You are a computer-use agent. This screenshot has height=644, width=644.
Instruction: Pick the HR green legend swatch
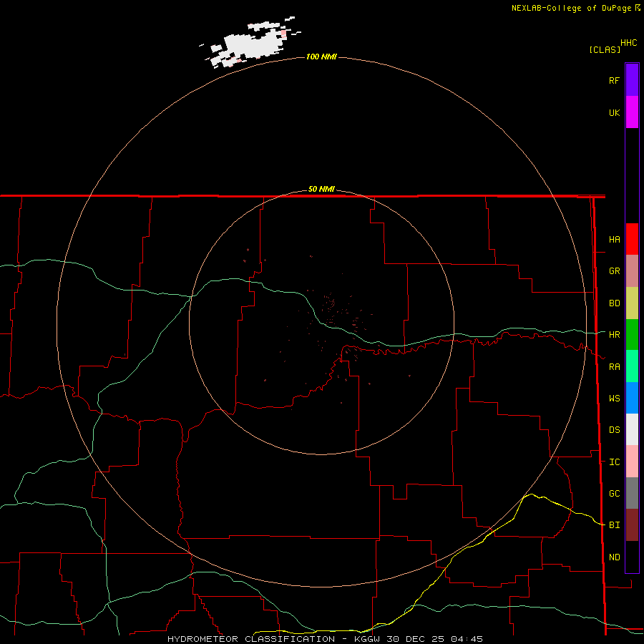click(x=632, y=335)
